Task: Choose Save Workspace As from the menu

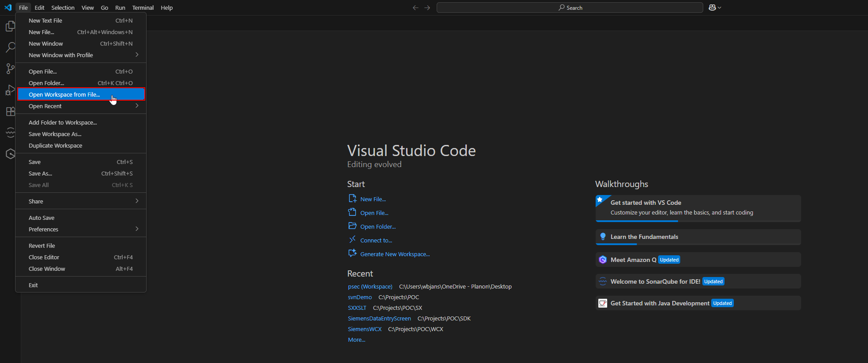Action: pos(55,134)
